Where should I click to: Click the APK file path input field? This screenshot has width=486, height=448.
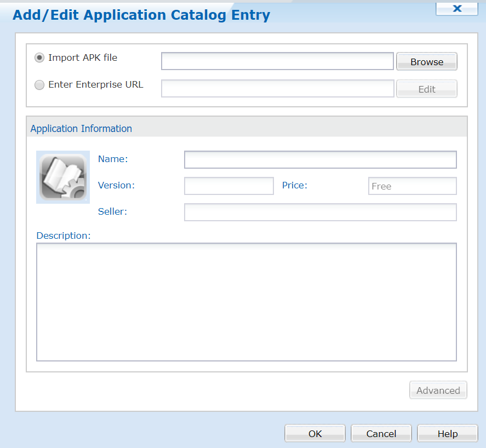click(277, 61)
